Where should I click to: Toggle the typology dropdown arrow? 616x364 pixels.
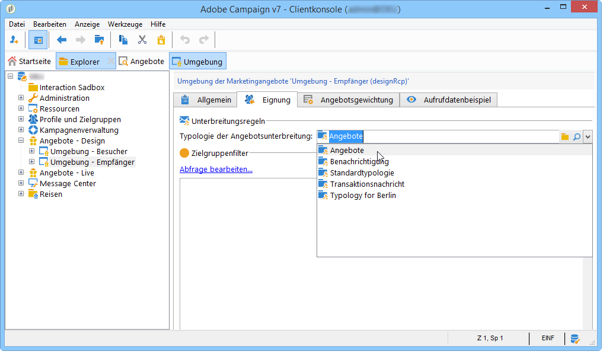588,136
